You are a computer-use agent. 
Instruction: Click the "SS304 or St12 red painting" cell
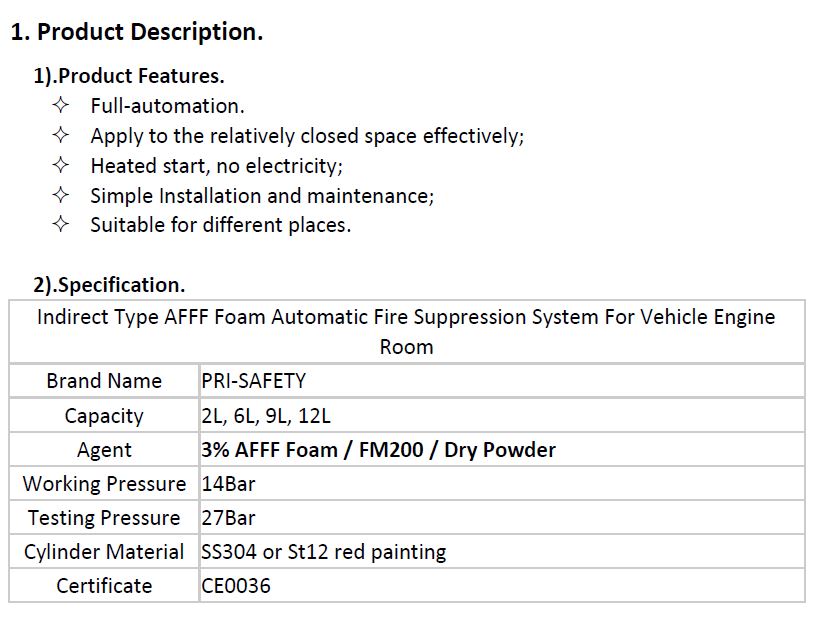[x=324, y=552]
